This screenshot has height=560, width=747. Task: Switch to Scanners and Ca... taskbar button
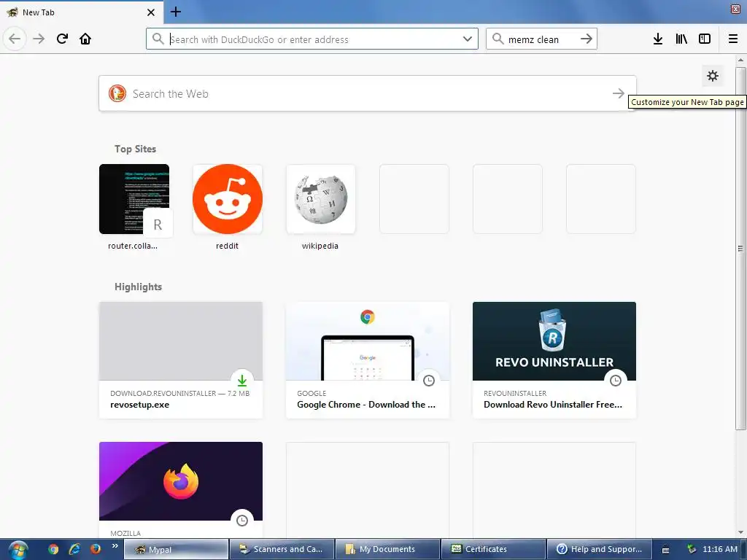coord(282,550)
